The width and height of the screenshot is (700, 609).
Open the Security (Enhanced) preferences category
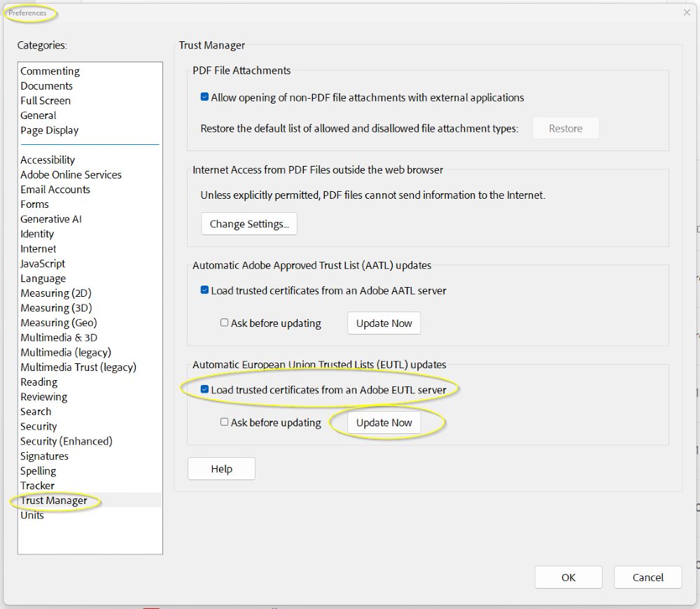(66, 441)
